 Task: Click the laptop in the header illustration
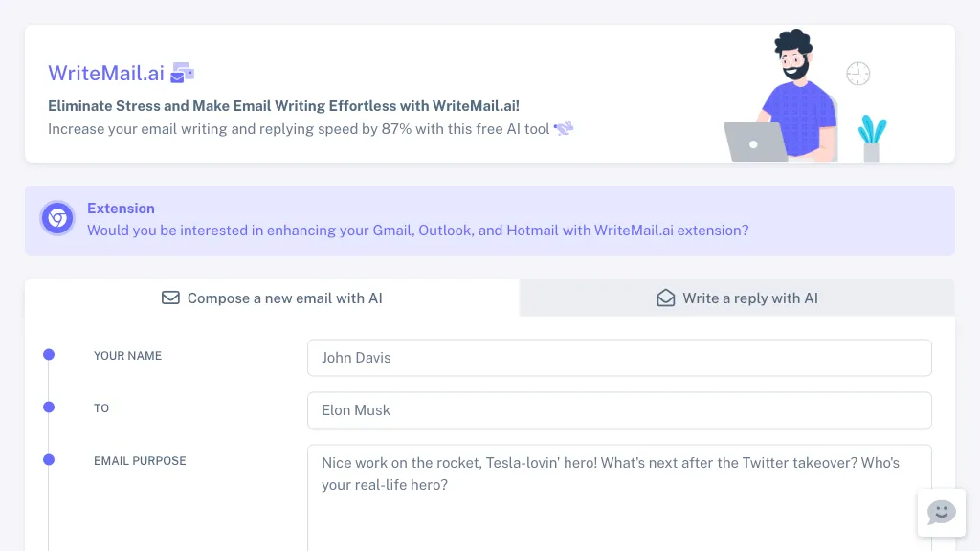coord(754,143)
